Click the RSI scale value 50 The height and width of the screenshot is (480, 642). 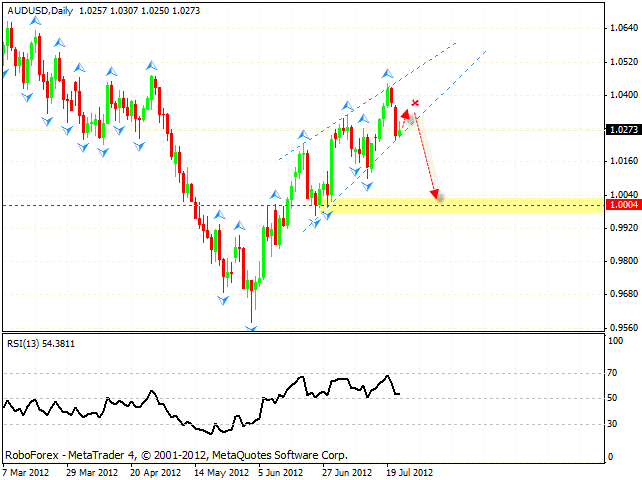click(613, 398)
